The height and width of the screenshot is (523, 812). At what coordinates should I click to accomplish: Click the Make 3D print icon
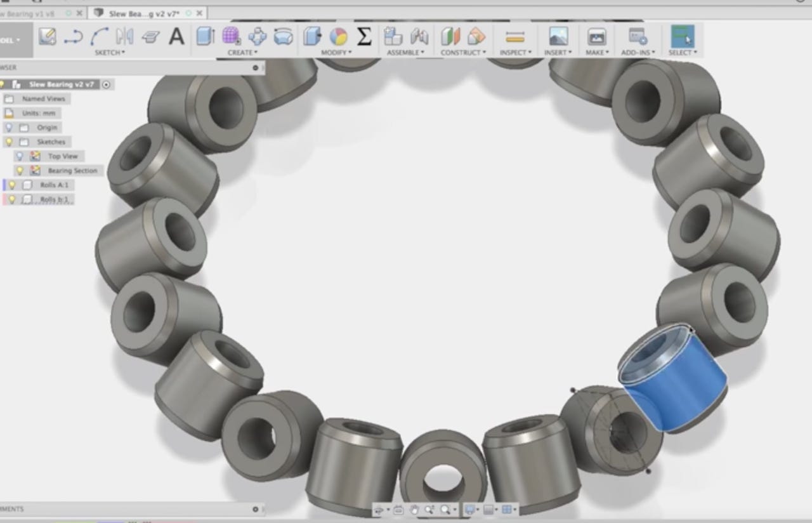(x=597, y=37)
